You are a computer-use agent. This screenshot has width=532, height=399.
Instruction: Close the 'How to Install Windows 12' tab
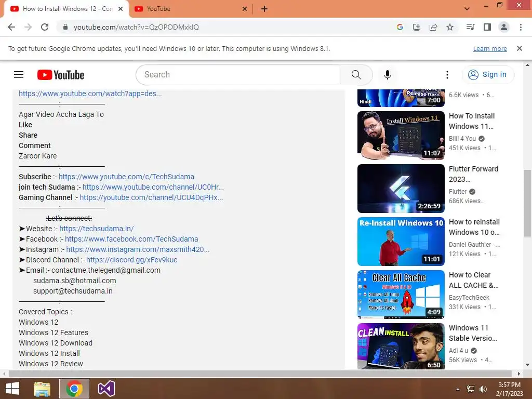pos(121,9)
